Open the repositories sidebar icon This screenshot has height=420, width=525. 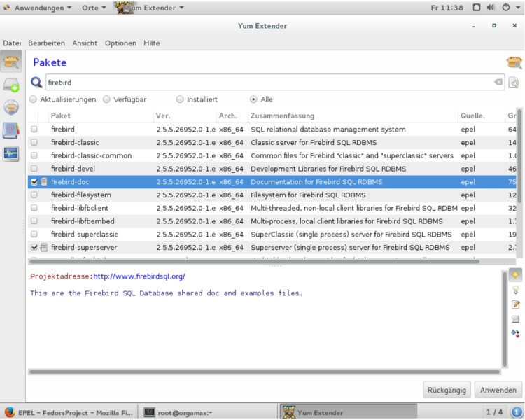pos(11,130)
